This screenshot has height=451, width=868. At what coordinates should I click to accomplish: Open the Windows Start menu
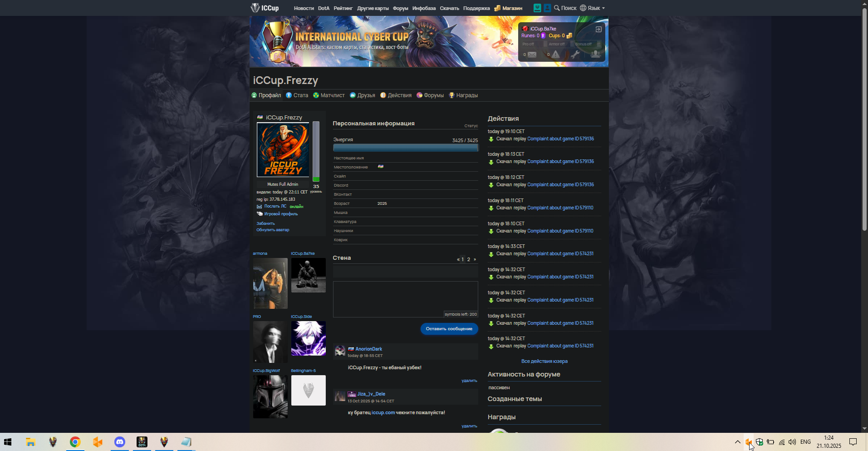tap(8, 442)
